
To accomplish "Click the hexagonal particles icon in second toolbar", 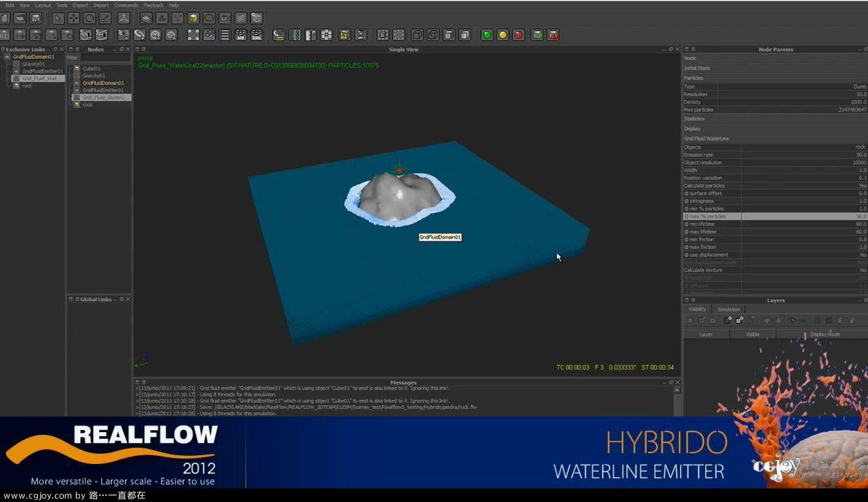I will pyautogui.click(x=327, y=35).
